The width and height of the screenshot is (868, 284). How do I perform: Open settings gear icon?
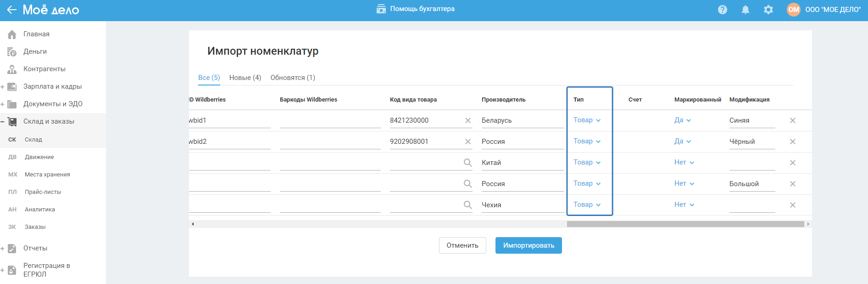tap(768, 10)
